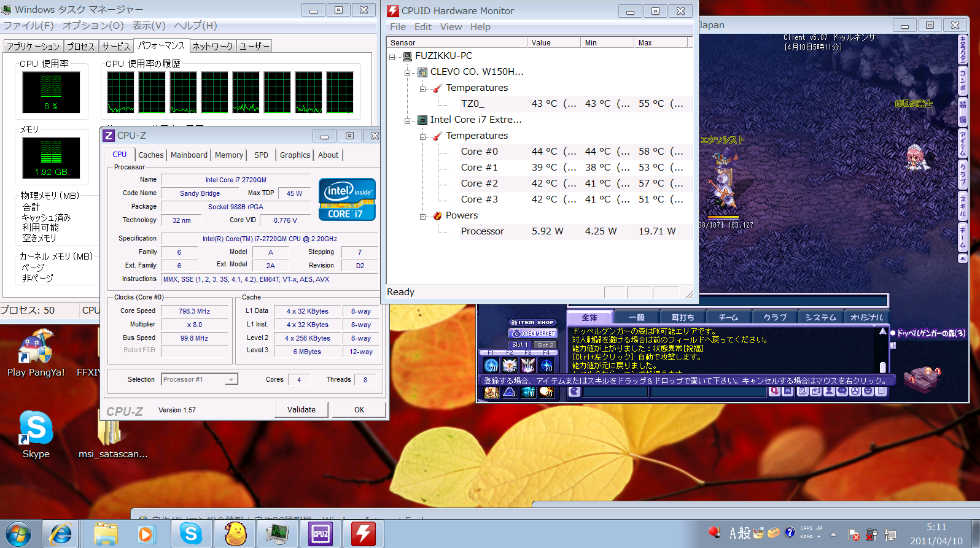
Task: Switch to the Memory tab in CPU-Z
Action: click(229, 155)
